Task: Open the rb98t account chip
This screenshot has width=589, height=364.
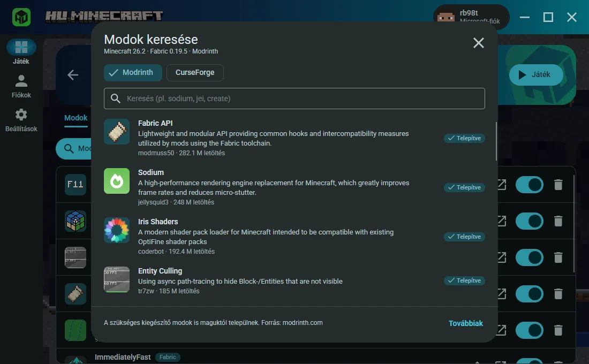Action: click(471, 17)
